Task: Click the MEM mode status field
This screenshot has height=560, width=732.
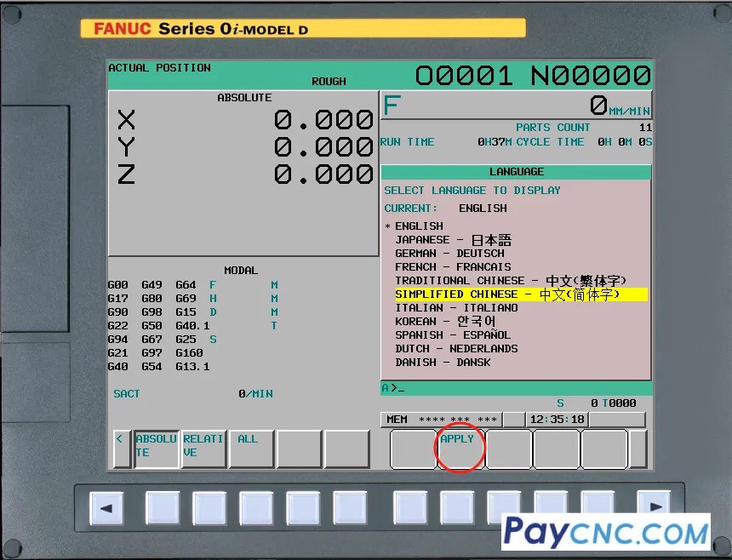Action: 441,420
